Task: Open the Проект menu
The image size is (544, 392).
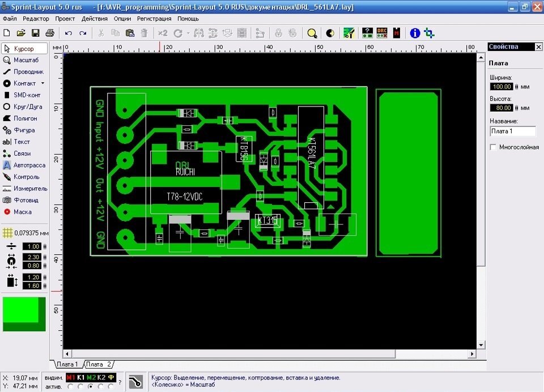Action: coord(65,19)
